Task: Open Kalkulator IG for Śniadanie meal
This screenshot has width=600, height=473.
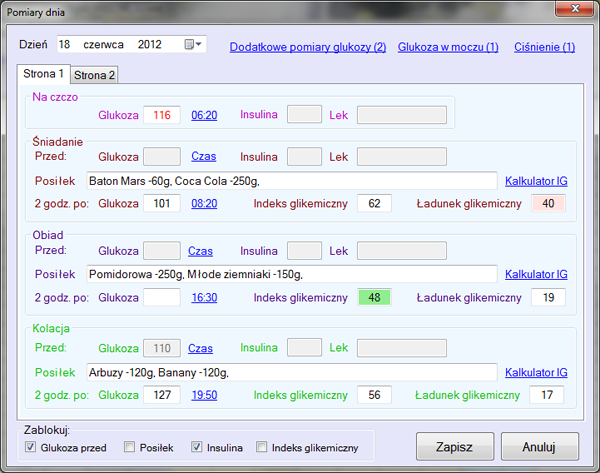Action: pos(536,181)
